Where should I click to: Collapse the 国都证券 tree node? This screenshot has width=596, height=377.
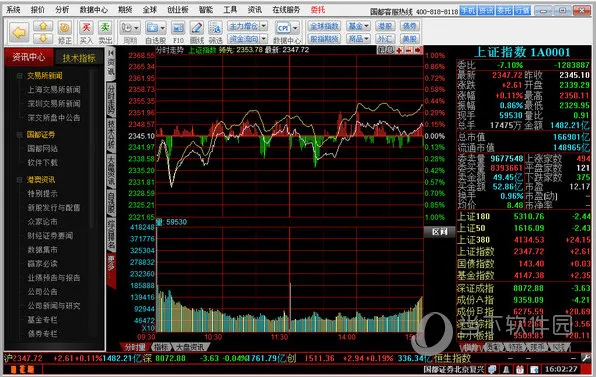pos(19,135)
